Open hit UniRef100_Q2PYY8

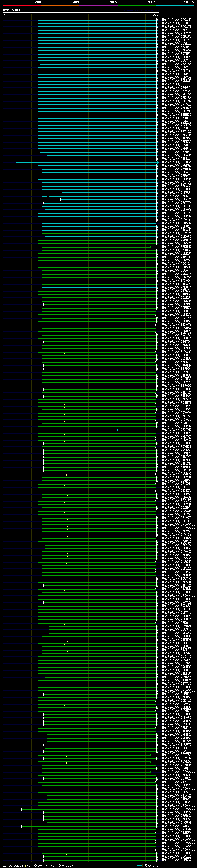(177, 40)
